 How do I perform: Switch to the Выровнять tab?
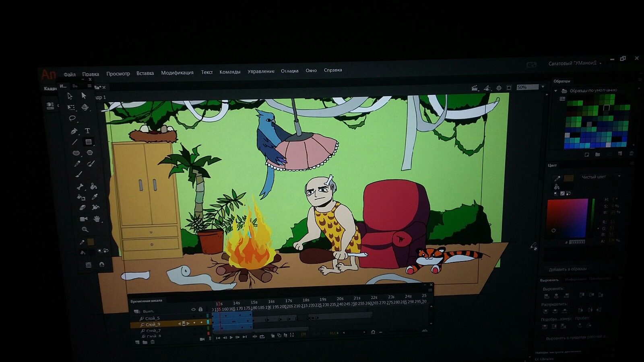(549, 280)
